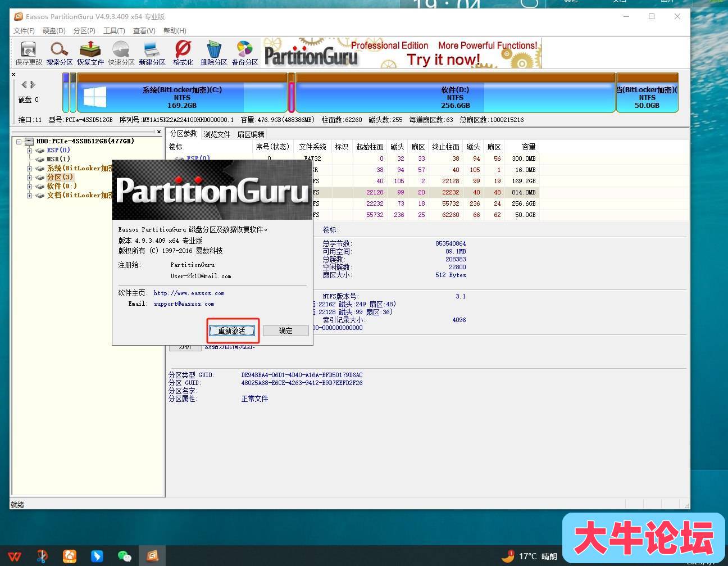Expand the 文档(BitLocker) tree node

coord(29,196)
